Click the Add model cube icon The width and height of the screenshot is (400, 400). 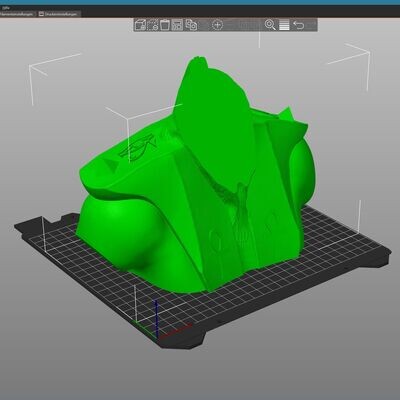(140, 25)
